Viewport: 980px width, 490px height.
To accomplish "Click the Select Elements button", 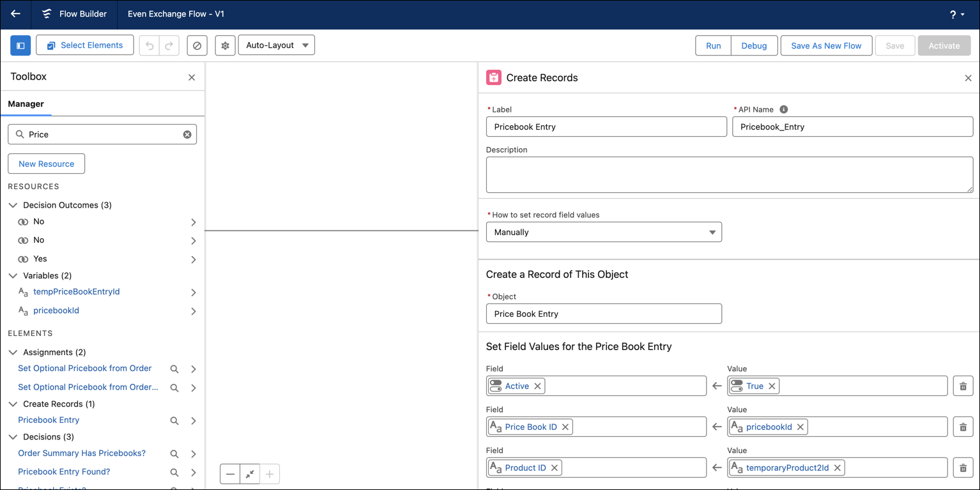I will tap(85, 45).
